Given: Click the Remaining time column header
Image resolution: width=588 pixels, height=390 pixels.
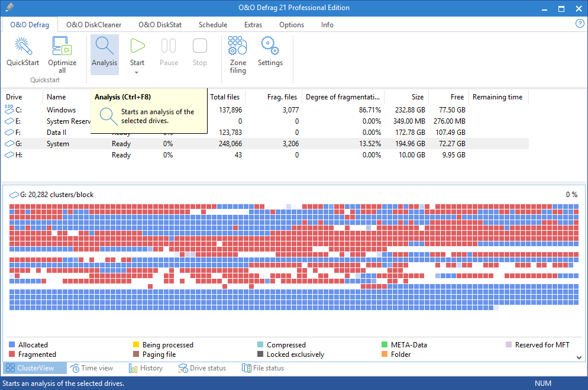Looking at the screenshot, I should coord(497,96).
